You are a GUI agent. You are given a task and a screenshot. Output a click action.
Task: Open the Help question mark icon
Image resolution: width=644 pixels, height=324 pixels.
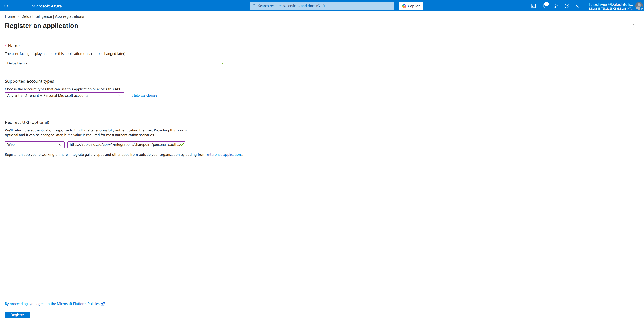click(567, 6)
